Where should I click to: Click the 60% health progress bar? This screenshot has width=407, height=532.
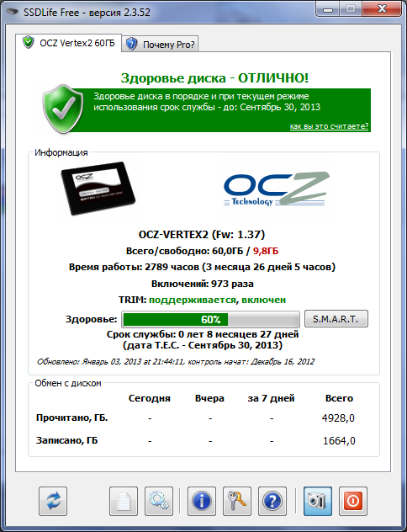pyautogui.click(x=210, y=319)
